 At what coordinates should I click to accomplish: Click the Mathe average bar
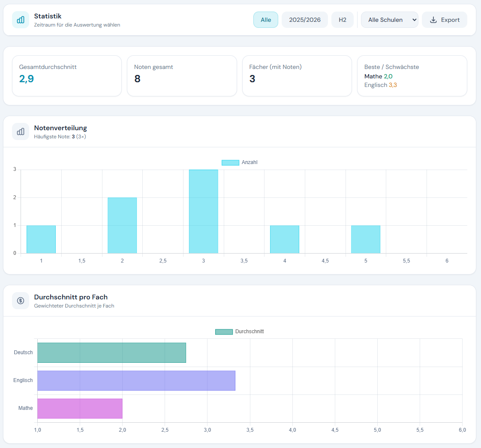(x=80, y=409)
